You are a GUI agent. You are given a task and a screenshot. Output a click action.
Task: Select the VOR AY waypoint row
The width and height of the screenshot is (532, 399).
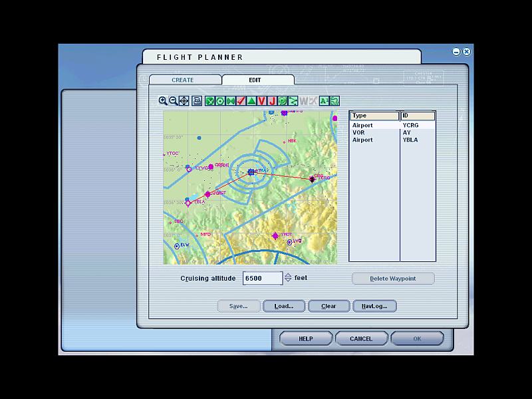pyautogui.click(x=392, y=132)
